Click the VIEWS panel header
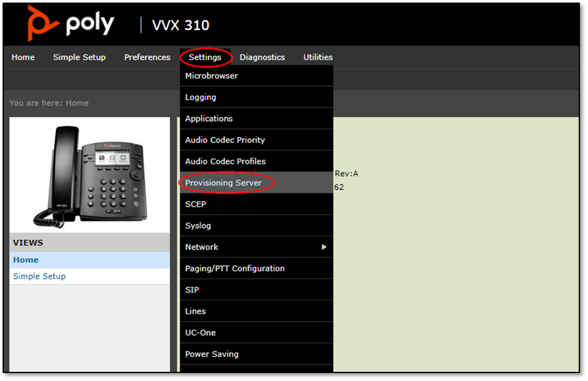Image resolution: width=588 pixels, height=381 pixels. pos(89,242)
